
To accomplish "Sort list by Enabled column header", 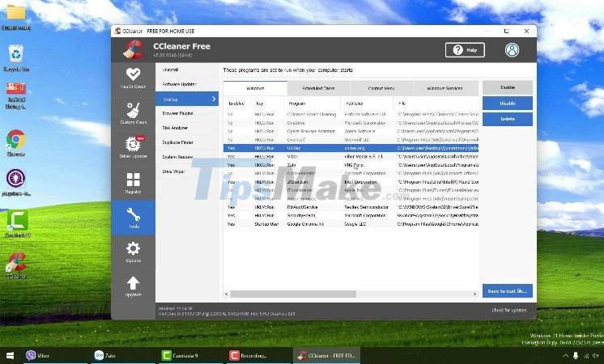I will 237,104.
